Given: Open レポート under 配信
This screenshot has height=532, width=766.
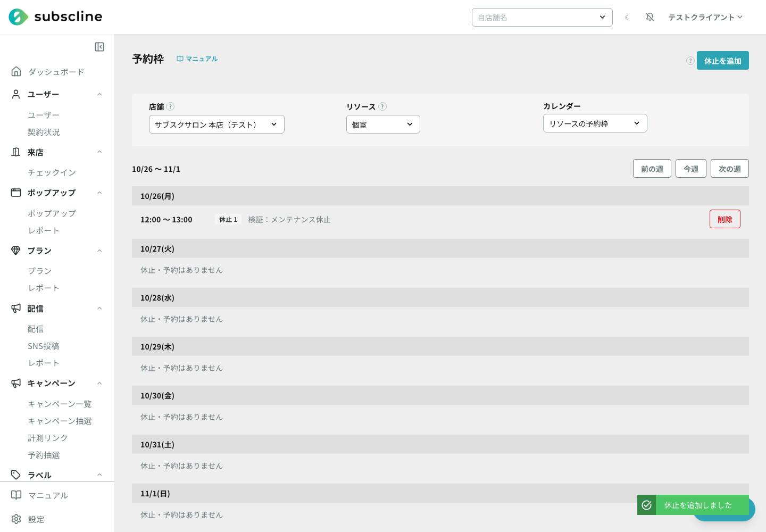Looking at the screenshot, I should coord(44,363).
